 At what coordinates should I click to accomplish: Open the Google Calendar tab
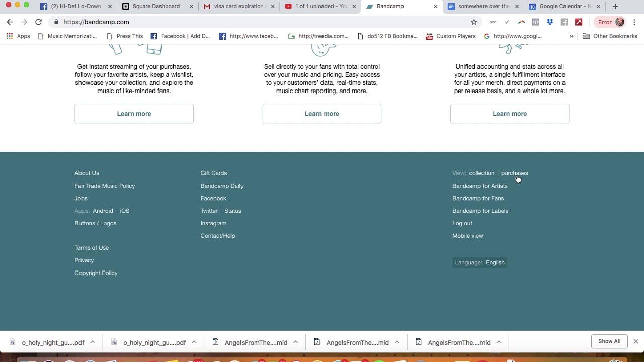point(560,6)
